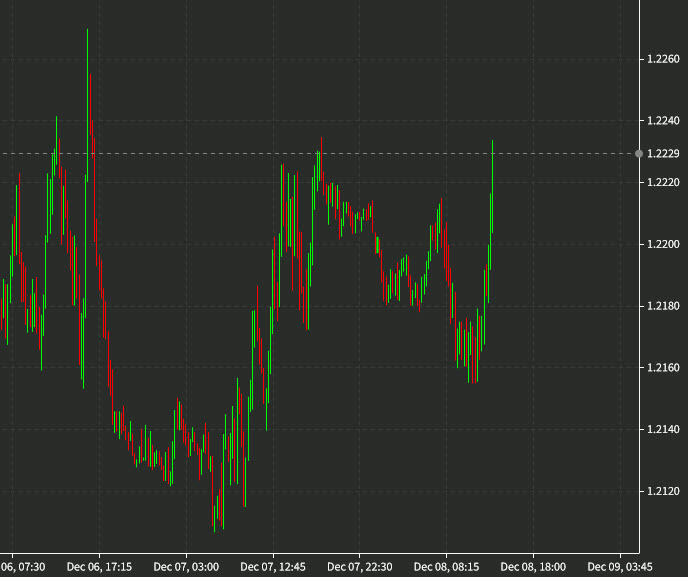This screenshot has width=688, height=577.
Task: Click the Dec 08, 08:15 time label
Action: coord(446,567)
